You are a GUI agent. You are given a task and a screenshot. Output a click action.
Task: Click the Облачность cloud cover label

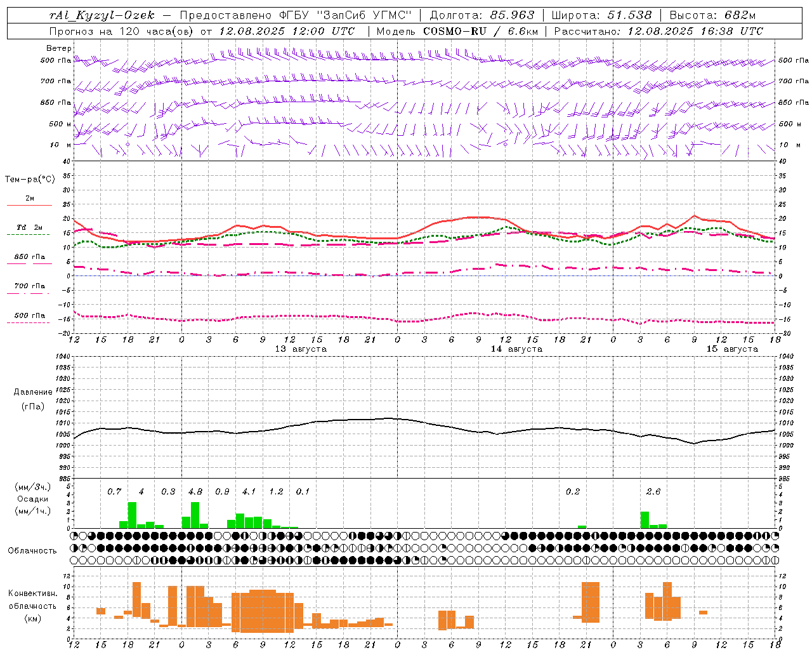click(32, 551)
